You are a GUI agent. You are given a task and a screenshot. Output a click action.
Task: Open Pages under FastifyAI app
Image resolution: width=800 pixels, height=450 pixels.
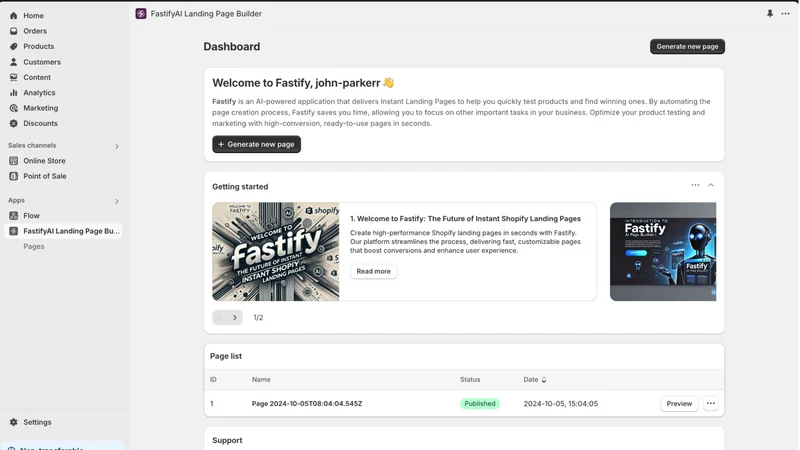coord(34,246)
